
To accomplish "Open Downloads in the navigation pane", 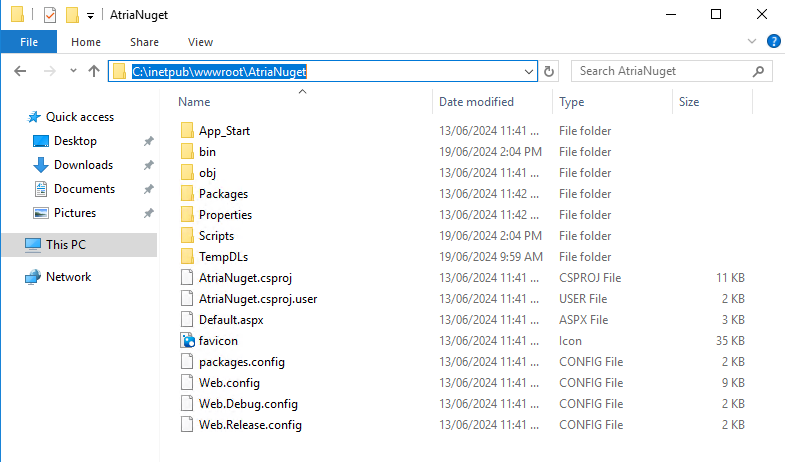I will [83, 165].
